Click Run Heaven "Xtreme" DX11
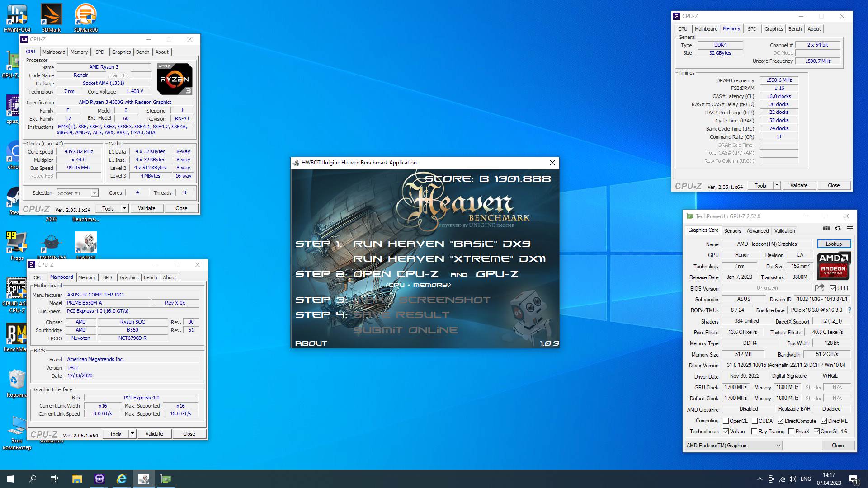This screenshot has height=488, width=868. click(x=449, y=259)
